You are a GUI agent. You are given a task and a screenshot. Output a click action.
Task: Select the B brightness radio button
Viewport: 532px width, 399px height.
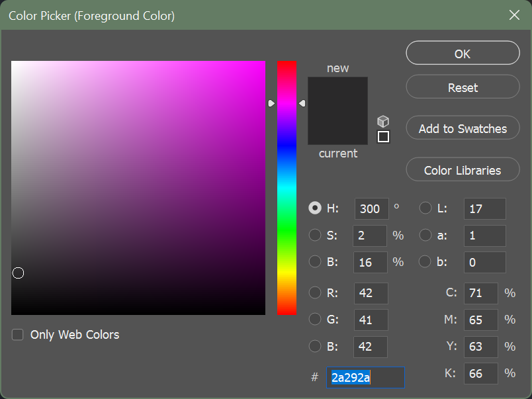tap(315, 261)
